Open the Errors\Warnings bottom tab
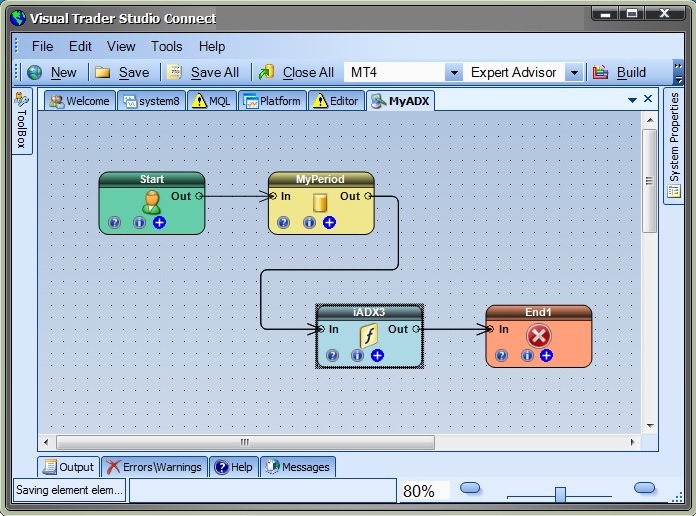This screenshot has width=696, height=516. [154, 467]
